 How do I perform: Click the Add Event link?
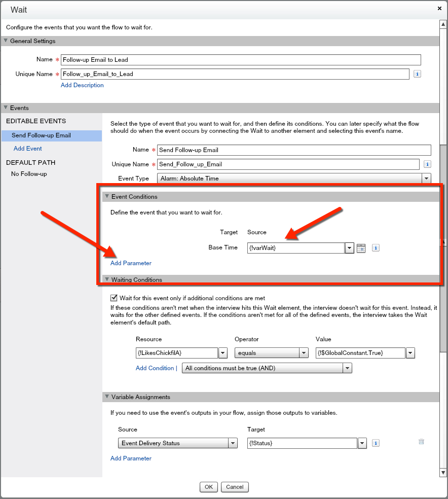[x=28, y=149]
